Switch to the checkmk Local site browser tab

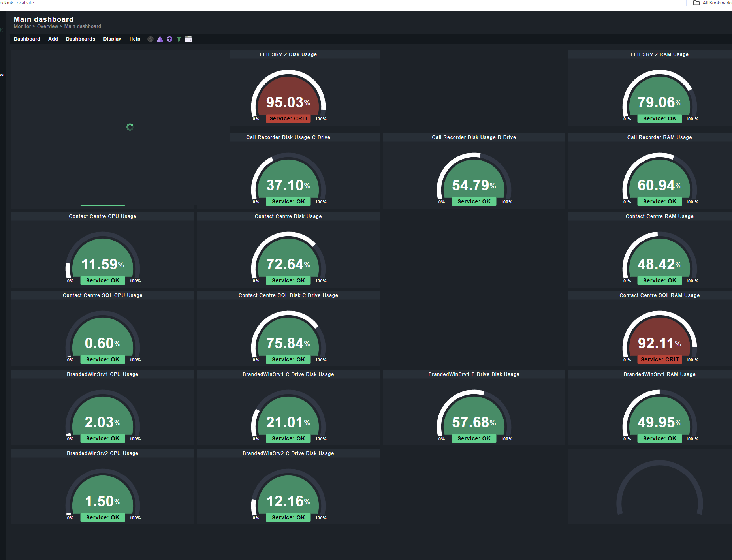[18, 3]
